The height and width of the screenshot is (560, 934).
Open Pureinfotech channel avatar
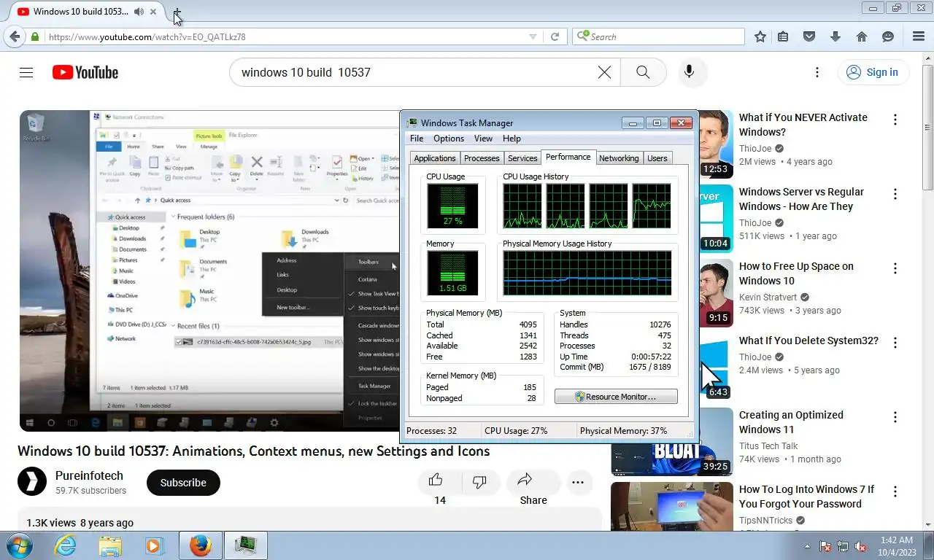(x=32, y=482)
